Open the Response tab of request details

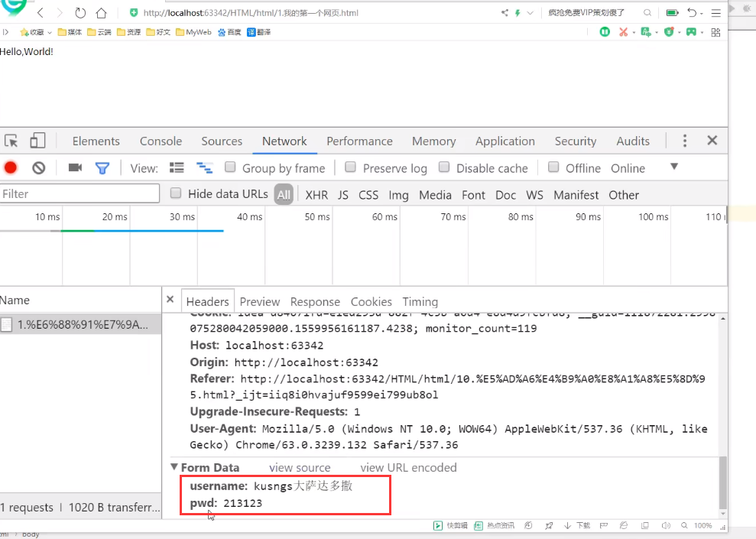[315, 302]
